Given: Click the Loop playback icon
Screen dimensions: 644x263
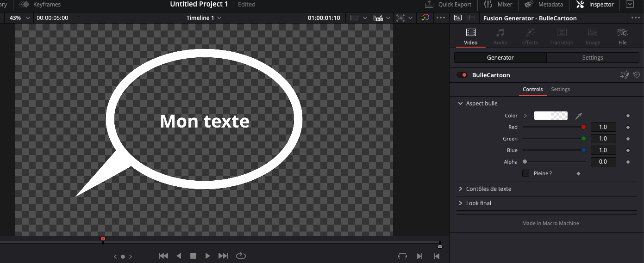Looking at the screenshot, I should click(241, 256).
